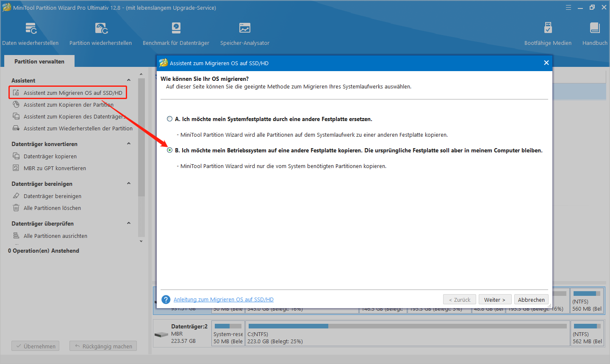Choose Datenträger kopieren entry
Image resolution: width=610 pixels, height=364 pixels.
[50, 156]
